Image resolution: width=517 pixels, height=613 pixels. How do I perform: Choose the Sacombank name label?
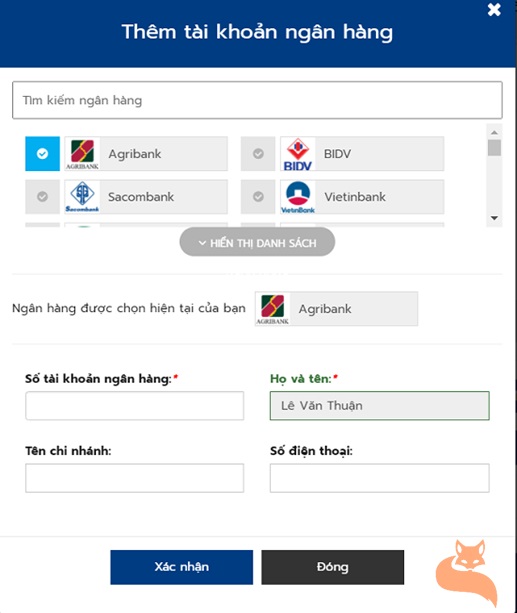point(141,197)
